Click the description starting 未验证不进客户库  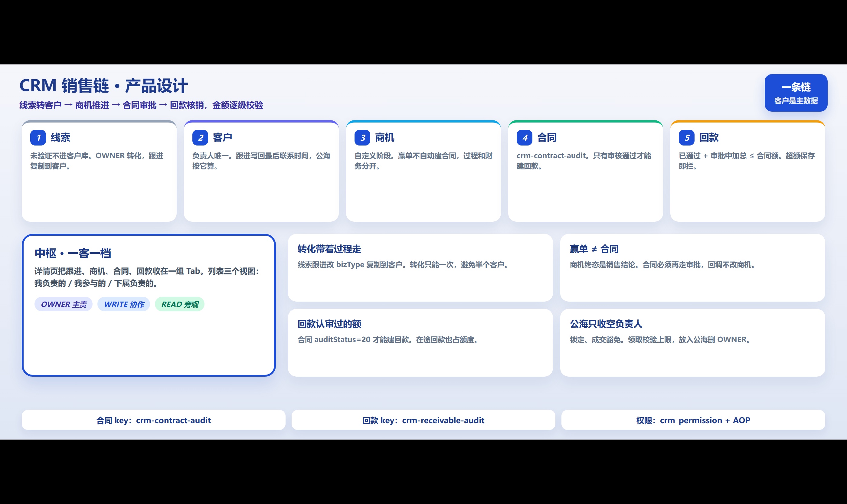coord(97,161)
